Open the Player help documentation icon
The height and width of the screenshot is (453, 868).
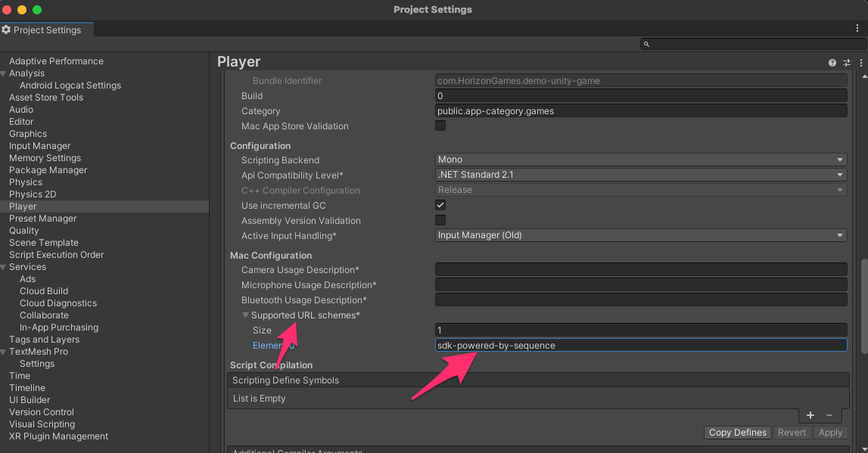[x=832, y=63]
